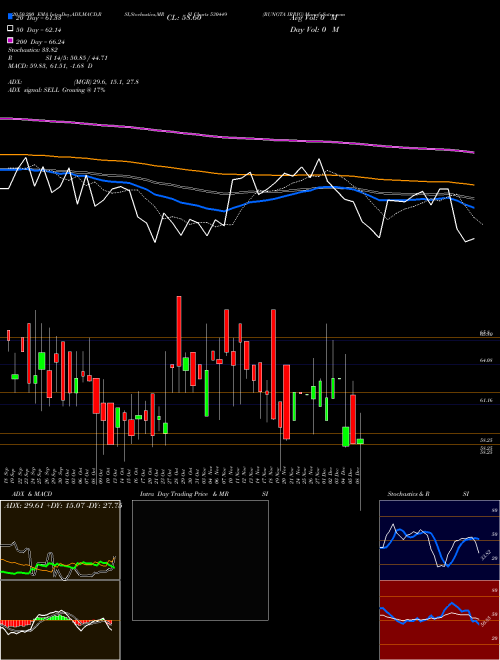The height and width of the screenshot is (660, 500).
Task: Click the final green candle on the price chart
Action: 360,441
